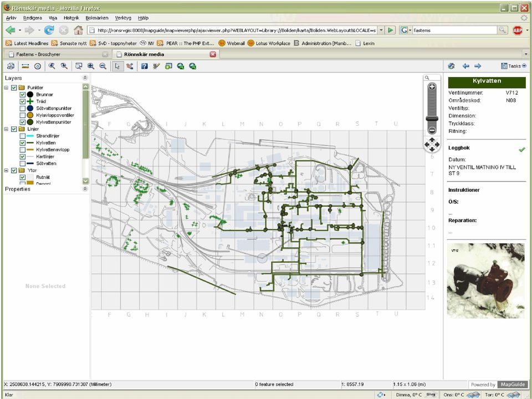Open the URL bar history dropdown
Image resolution: width=532 pixels, height=399 pixels.
click(x=381, y=30)
